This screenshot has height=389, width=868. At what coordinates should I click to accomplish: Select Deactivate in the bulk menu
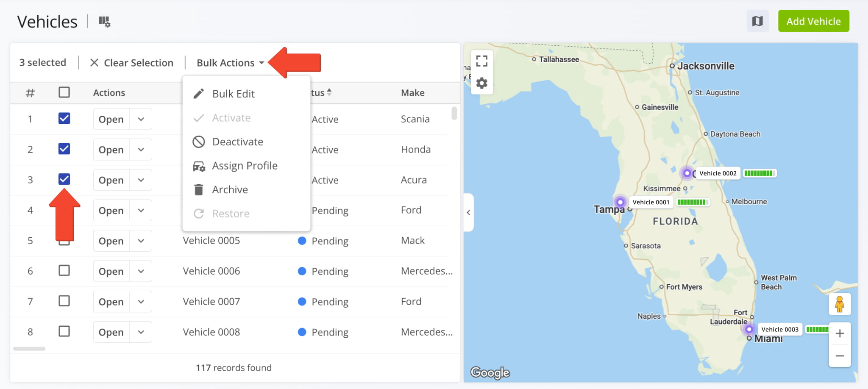[x=246, y=142]
